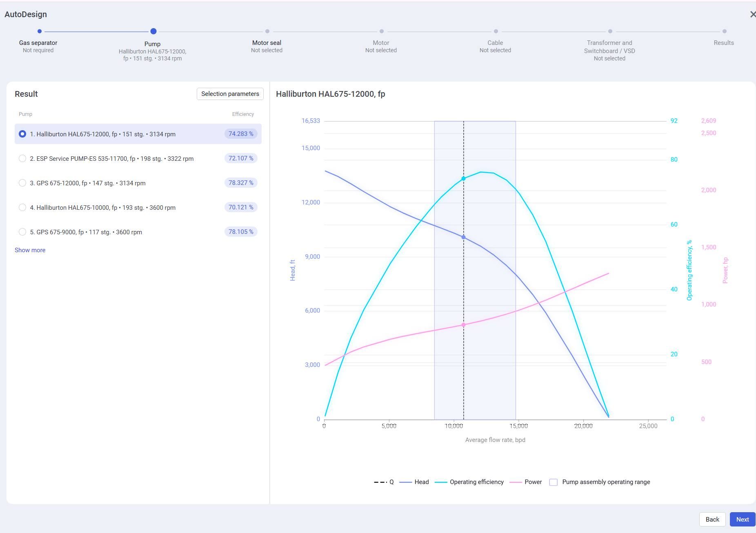
Task: Go to the Gas separator step
Action: 38,43
